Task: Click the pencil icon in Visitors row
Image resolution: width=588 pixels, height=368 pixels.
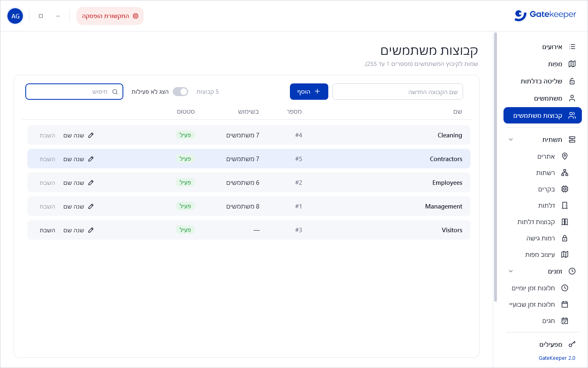Action: 91,230
